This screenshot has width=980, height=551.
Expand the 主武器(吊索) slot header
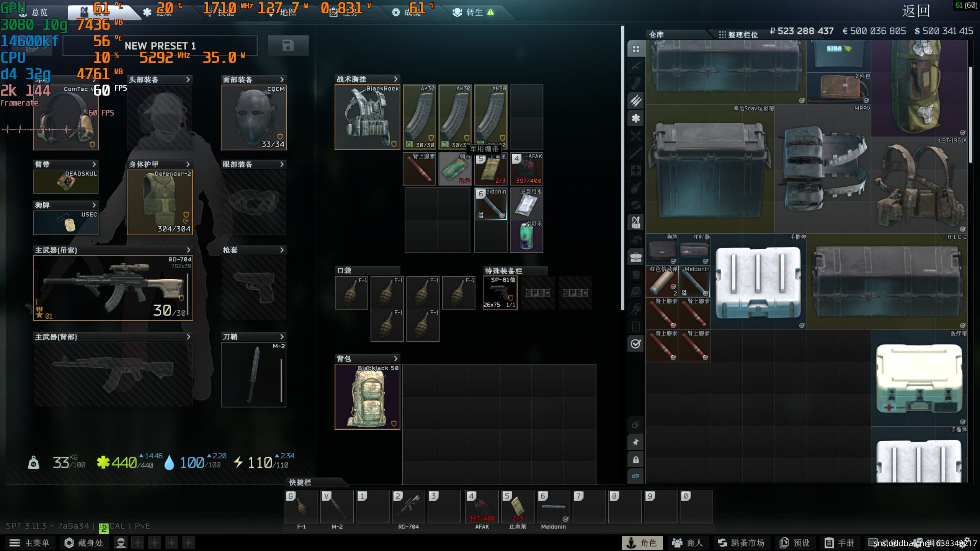pos(113,250)
